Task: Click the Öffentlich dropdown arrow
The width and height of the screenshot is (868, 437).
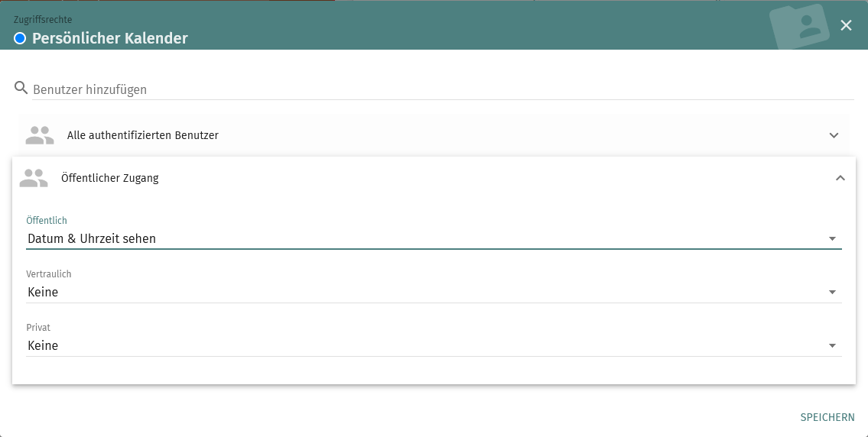Action: coord(832,238)
